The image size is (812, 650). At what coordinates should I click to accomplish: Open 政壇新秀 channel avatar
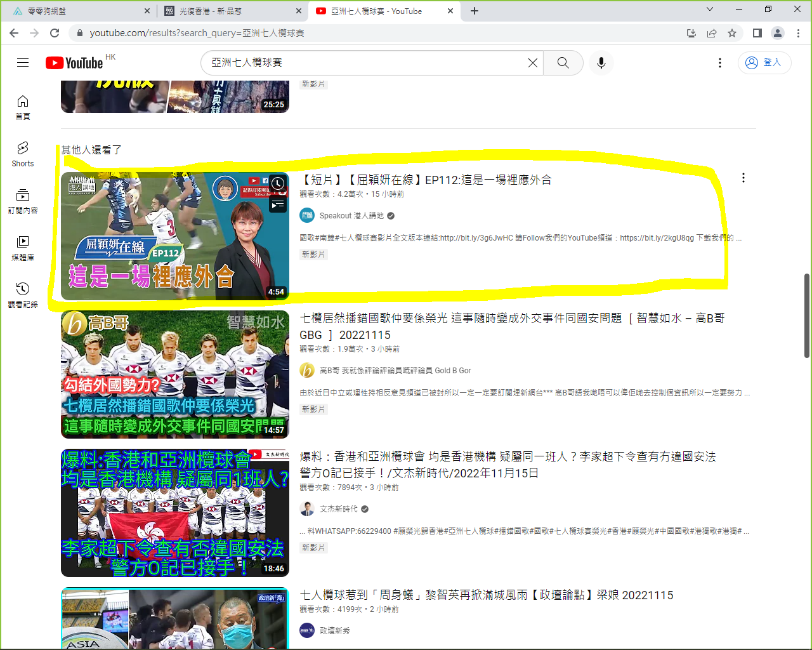click(x=307, y=631)
